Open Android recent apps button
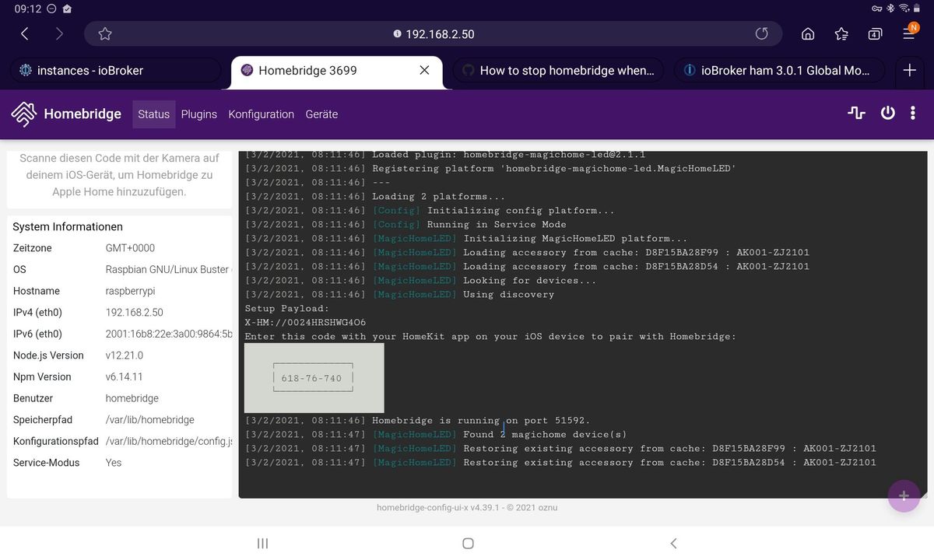 tap(262, 544)
